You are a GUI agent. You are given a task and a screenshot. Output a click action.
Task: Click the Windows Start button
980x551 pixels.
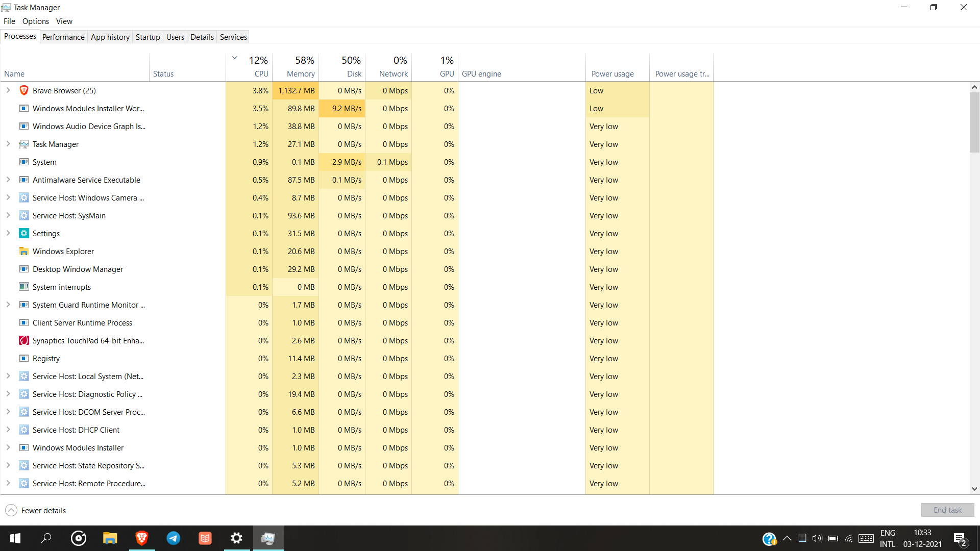pos(15,538)
